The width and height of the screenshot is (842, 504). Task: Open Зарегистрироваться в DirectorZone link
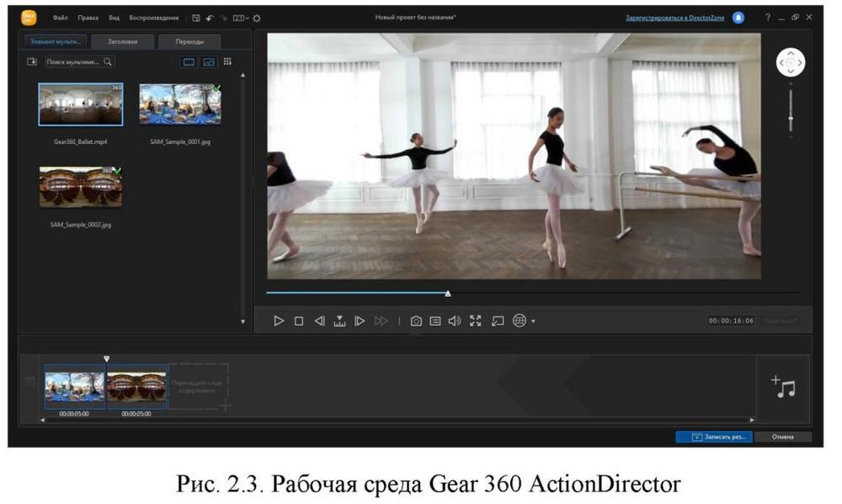674,18
